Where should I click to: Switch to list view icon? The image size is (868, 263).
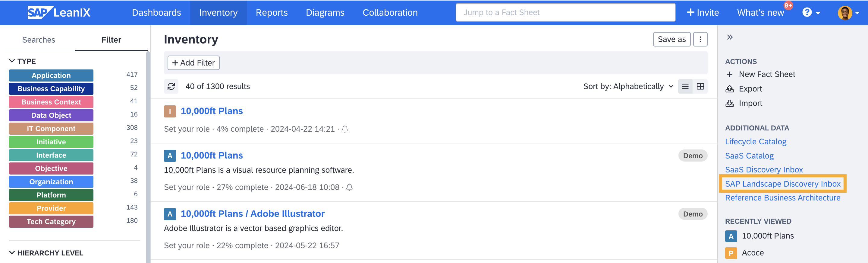click(685, 86)
